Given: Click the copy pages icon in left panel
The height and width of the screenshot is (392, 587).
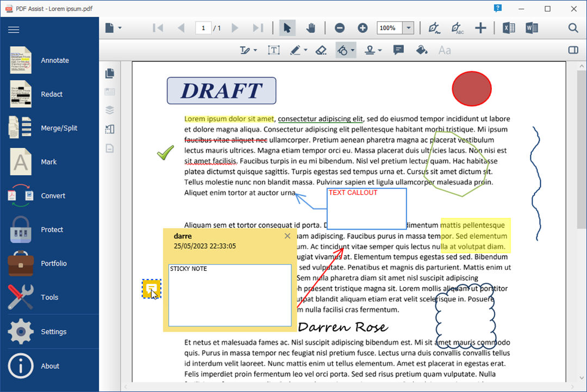Looking at the screenshot, I should [x=110, y=73].
